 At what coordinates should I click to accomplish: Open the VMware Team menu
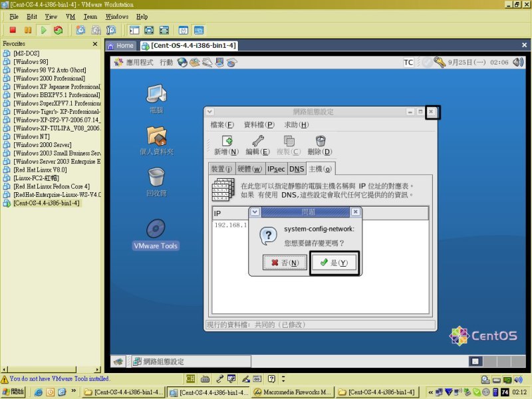[90, 17]
